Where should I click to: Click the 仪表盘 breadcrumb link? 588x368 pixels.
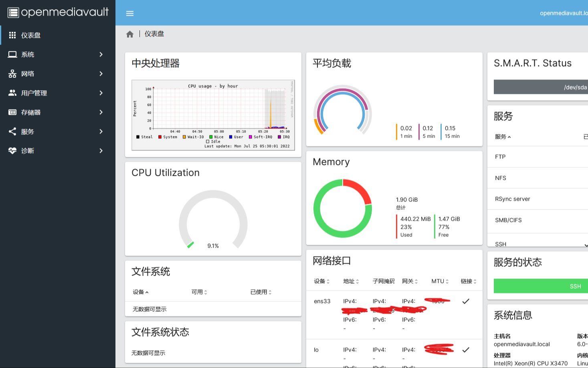click(x=154, y=34)
